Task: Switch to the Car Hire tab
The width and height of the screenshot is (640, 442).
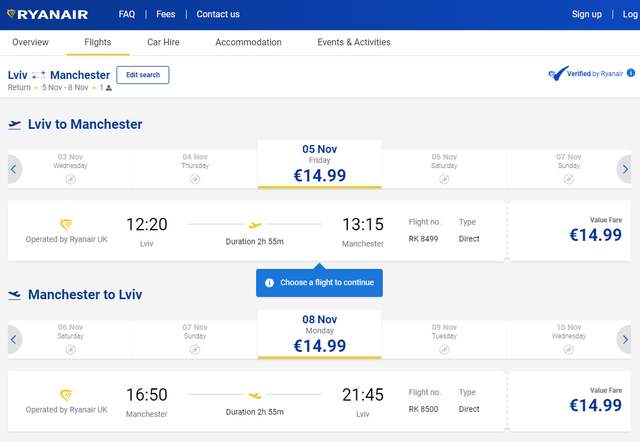Action: [x=163, y=43]
